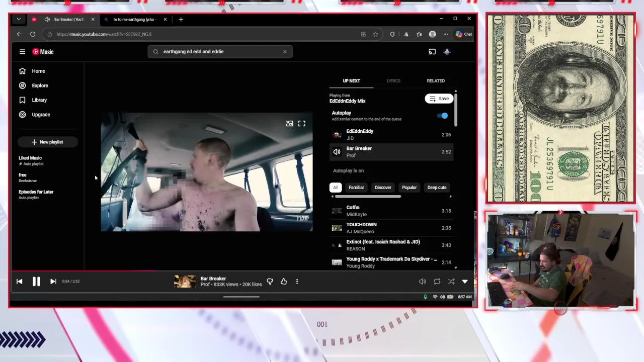Open the YouTube Music hamburger guide menu
Viewport: 644px width, 362px height.
22,52
